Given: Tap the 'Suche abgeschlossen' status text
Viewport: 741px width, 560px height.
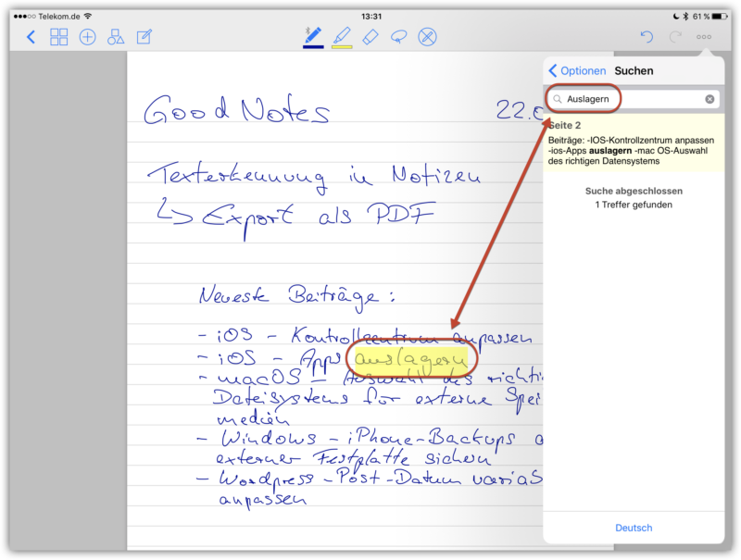Looking at the screenshot, I should [634, 191].
